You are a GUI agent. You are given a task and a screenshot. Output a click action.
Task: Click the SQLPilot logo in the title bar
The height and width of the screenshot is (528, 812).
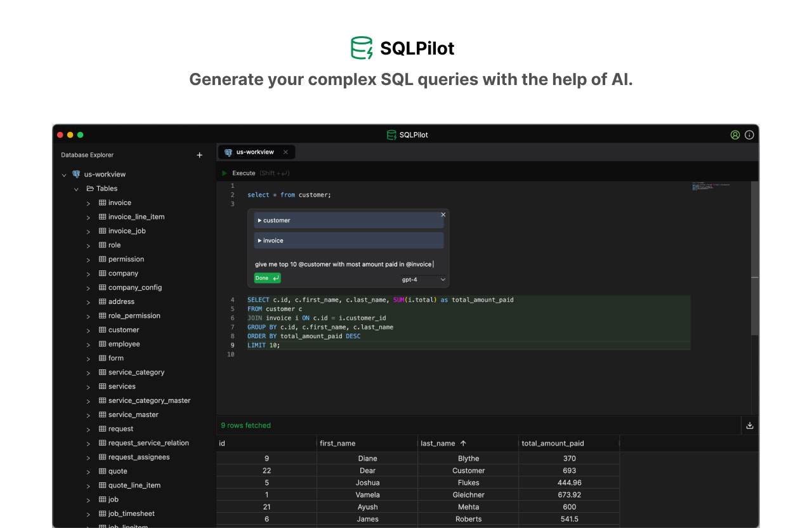(x=391, y=135)
